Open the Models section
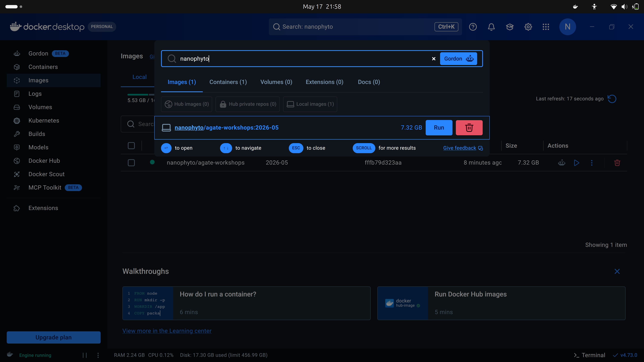 coord(53,147)
